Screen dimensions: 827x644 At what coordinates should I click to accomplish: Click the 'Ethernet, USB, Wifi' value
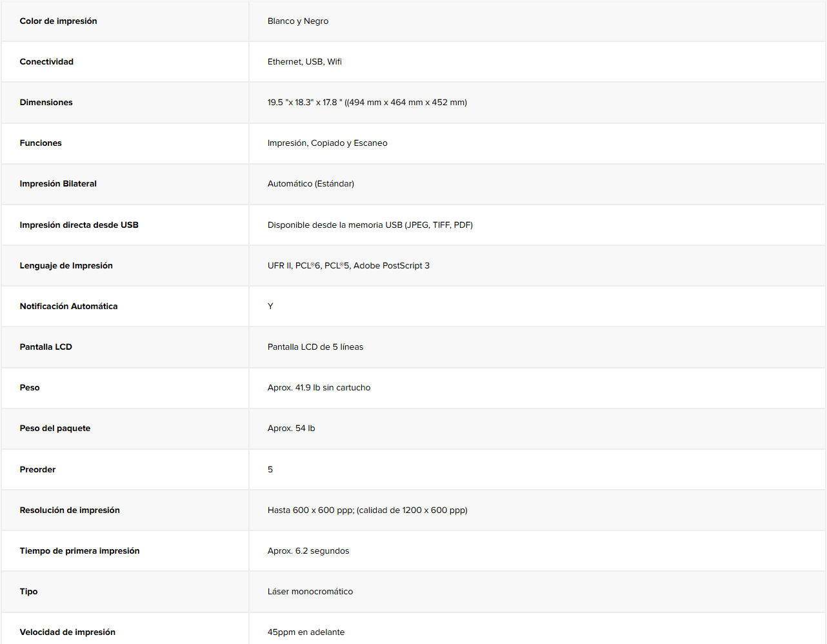tap(304, 62)
